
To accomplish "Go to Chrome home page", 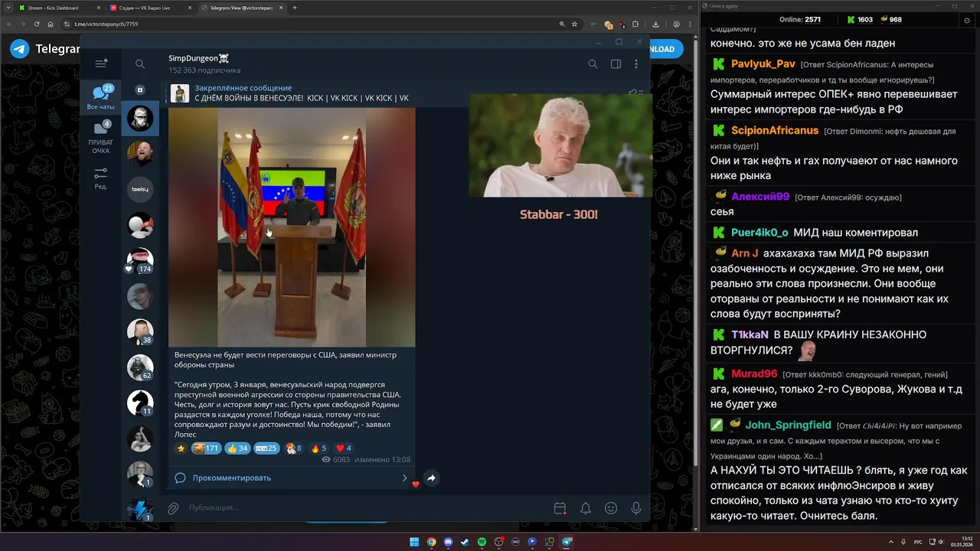I will click(x=51, y=24).
